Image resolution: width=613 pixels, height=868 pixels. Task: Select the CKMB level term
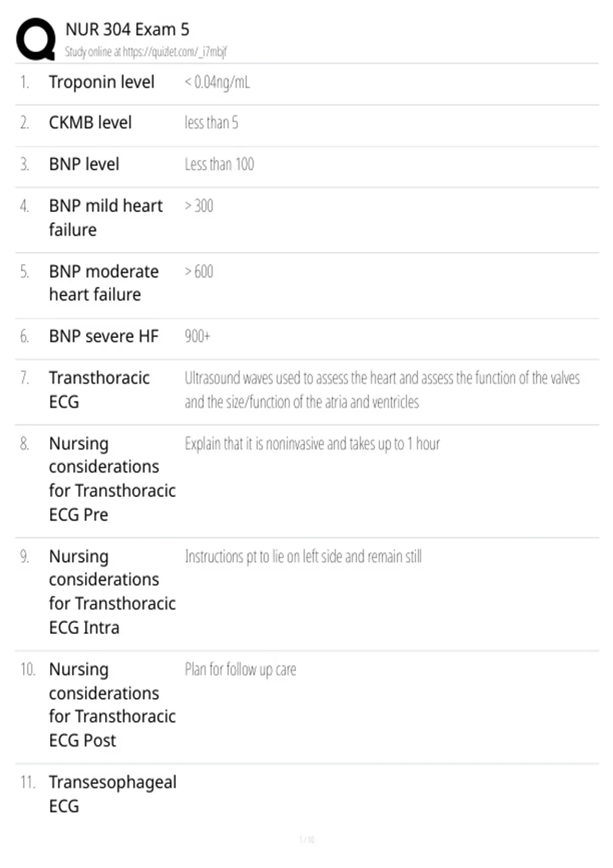90,123
